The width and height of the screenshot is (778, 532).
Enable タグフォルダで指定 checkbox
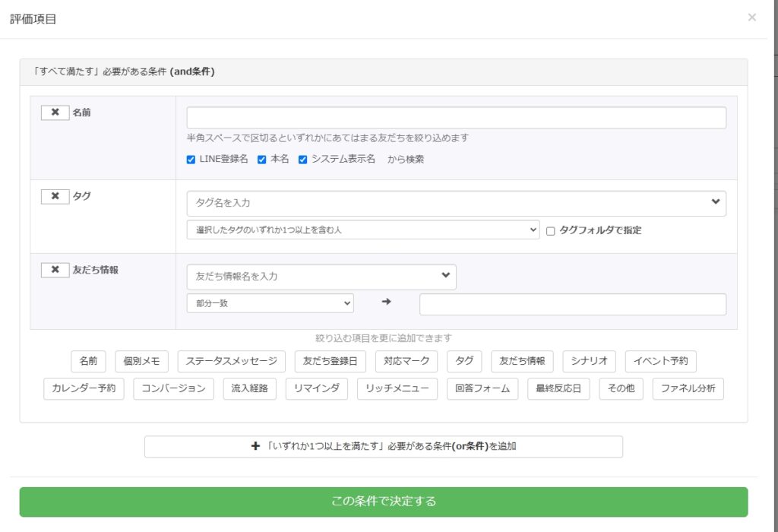(551, 230)
